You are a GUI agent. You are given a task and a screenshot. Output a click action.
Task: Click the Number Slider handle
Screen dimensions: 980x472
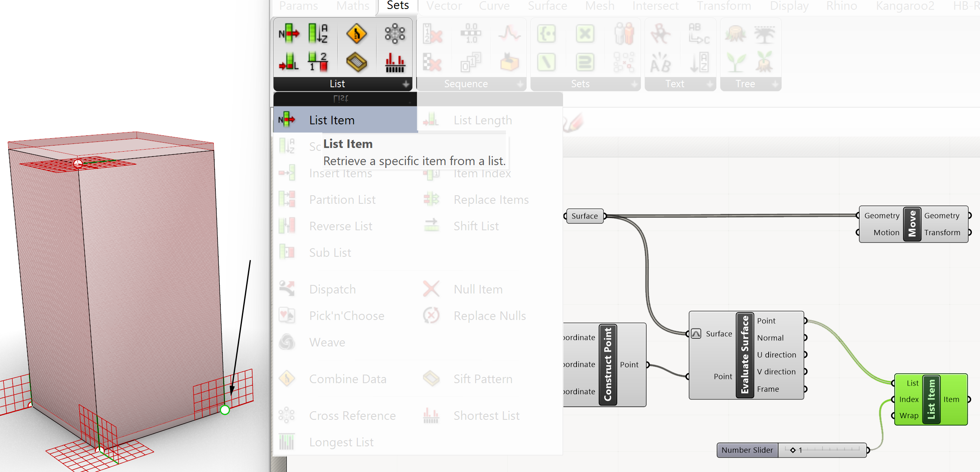point(792,450)
